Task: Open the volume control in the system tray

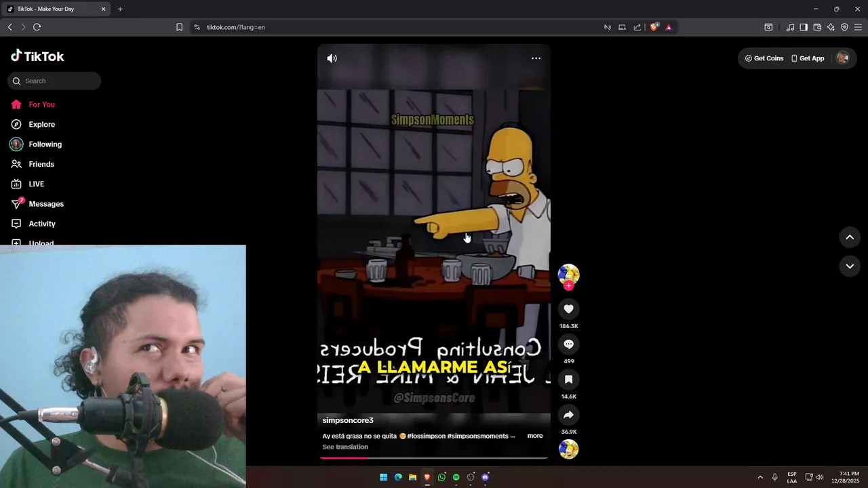Action: coord(819,477)
